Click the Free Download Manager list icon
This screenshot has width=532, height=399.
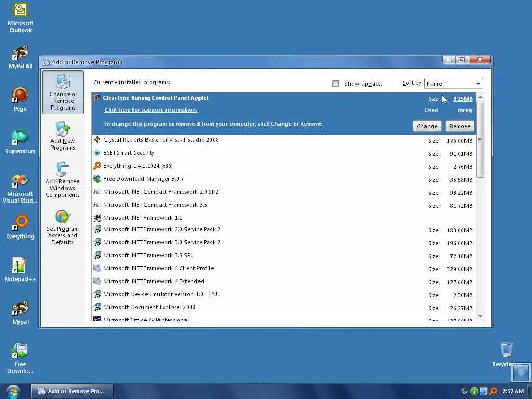tap(97, 179)
